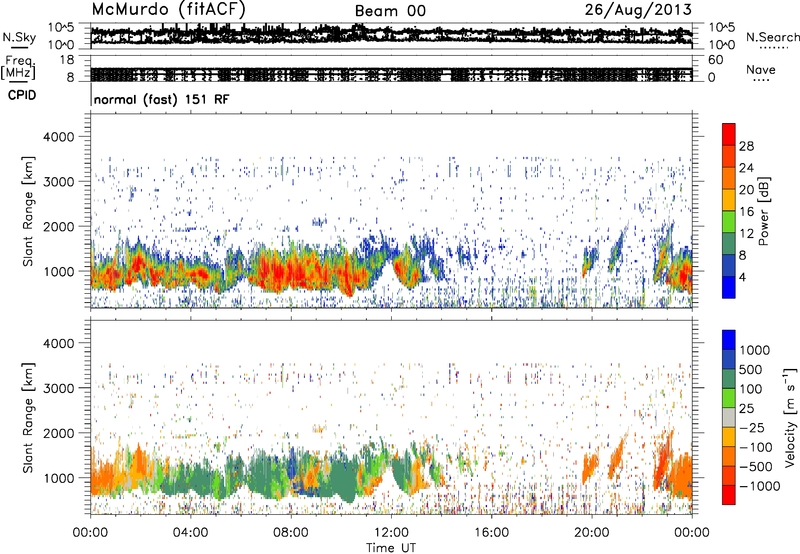Pick the yellow −100 to −25 Velocity segment
The image size is (800, 554).
[x=729, y=437]
